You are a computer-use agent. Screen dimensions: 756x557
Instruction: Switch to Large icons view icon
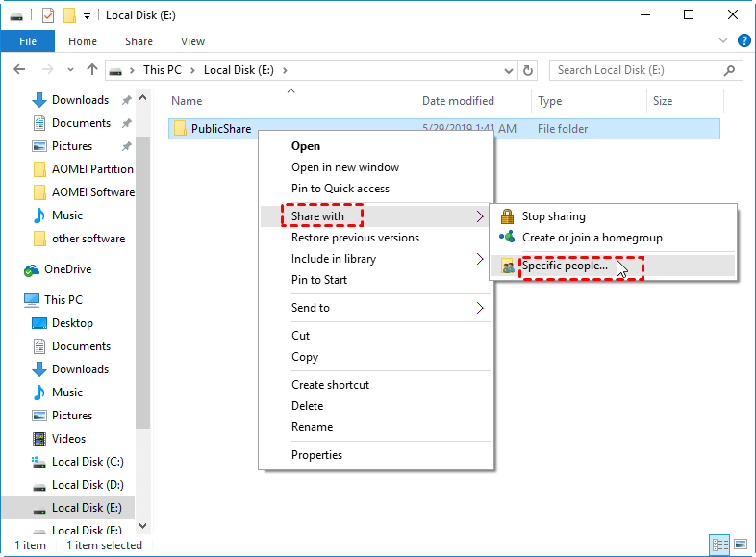pos(740,544)
